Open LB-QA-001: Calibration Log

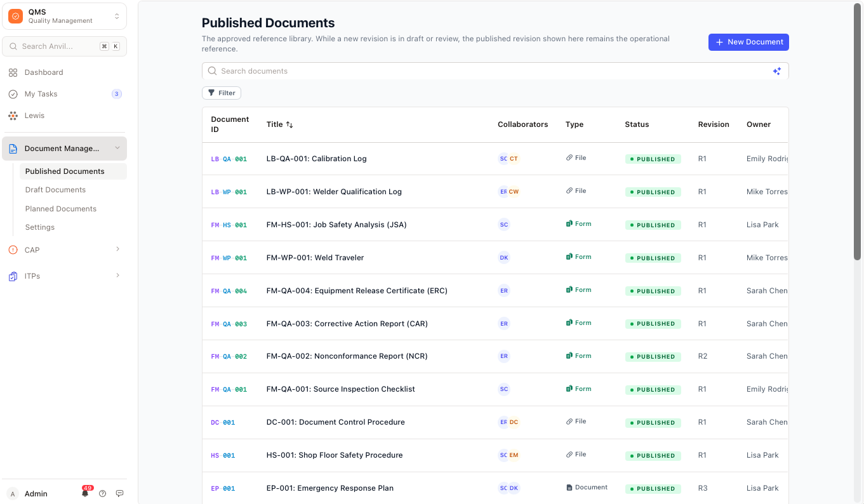point(316,159)
